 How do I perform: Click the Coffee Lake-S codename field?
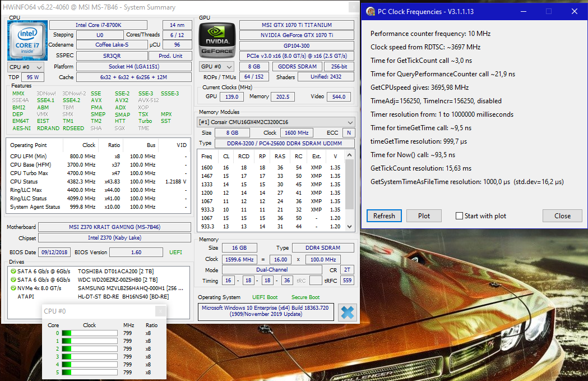coord(112,45)
